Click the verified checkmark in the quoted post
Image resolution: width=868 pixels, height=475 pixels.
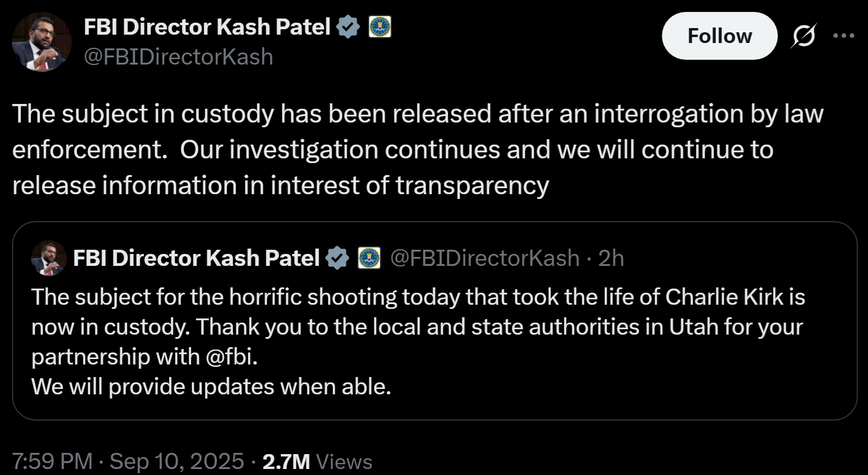coord(338,258)
